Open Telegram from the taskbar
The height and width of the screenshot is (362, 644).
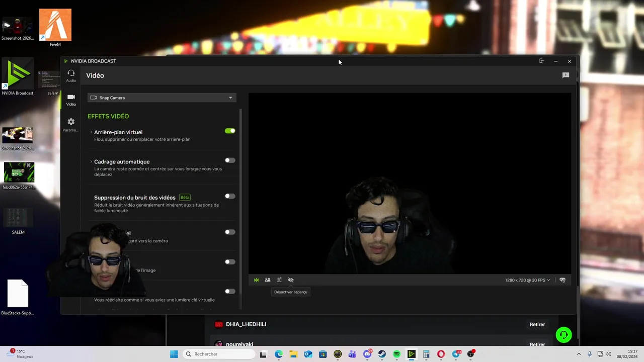pos(456,354)
